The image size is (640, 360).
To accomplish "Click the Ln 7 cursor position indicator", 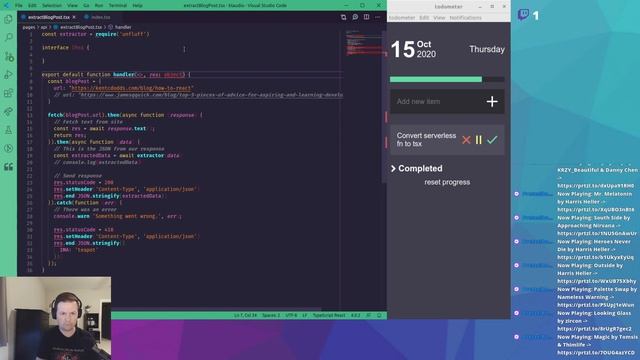I will click(x=245, y=315).
